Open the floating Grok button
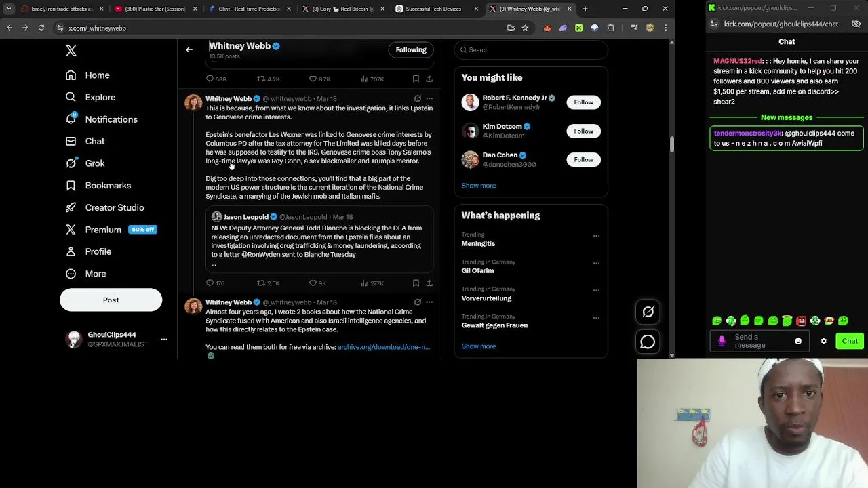Screen dimensions: 868x488 tap(648, 312)
